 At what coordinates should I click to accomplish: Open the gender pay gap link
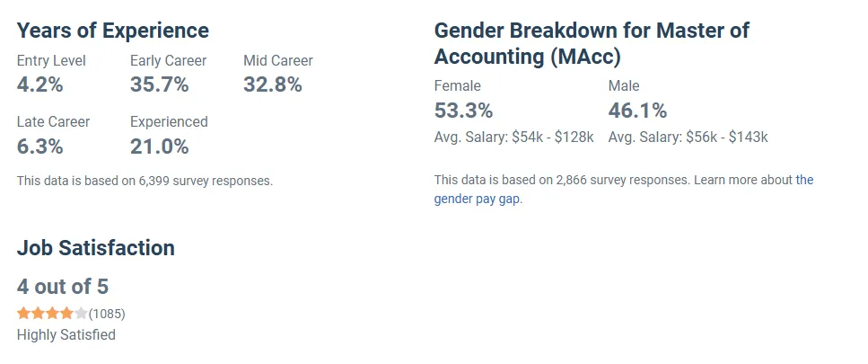coord(477,200)
